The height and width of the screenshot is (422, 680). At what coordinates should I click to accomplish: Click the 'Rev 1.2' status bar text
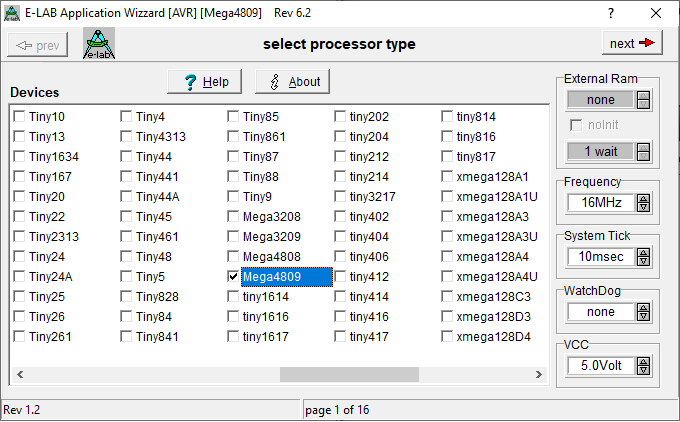[x=22, y=410]
